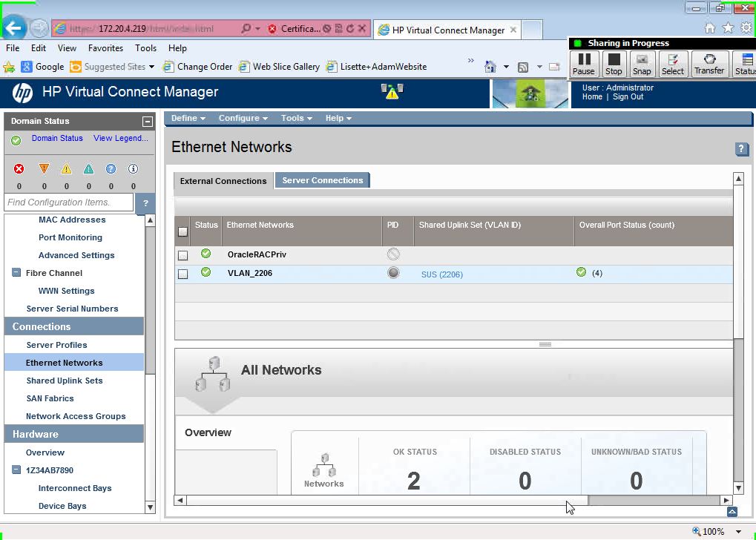Open the Configure dropdown menu
The image size is (756, 540).
pos(243,118)
